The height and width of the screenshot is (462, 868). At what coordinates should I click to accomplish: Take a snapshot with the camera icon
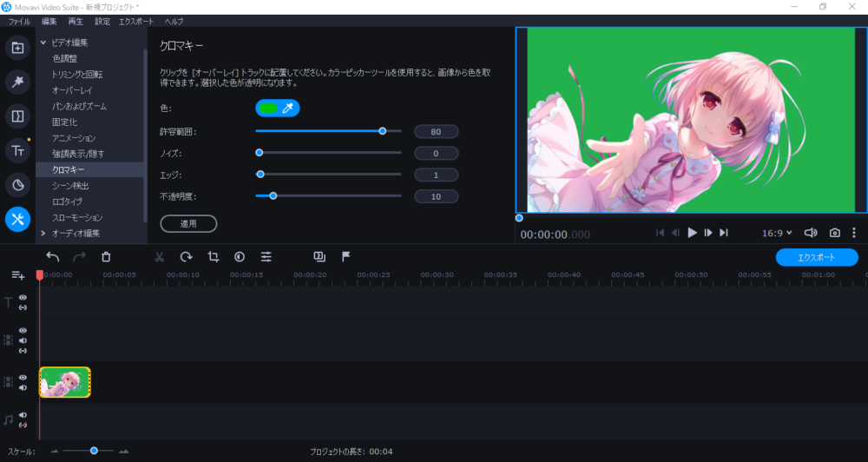pos(835,233)
